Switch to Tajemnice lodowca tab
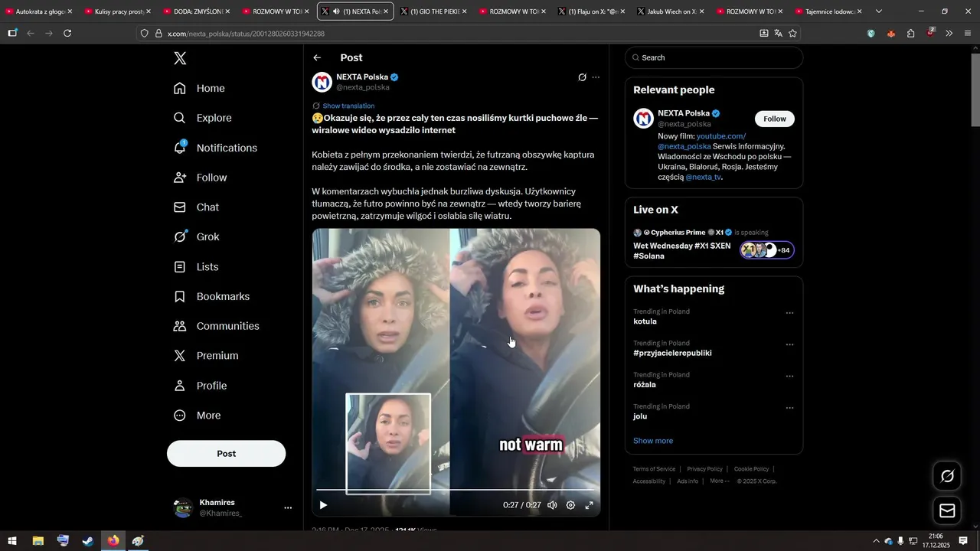 pyautogui.click(x=829, y=11)
